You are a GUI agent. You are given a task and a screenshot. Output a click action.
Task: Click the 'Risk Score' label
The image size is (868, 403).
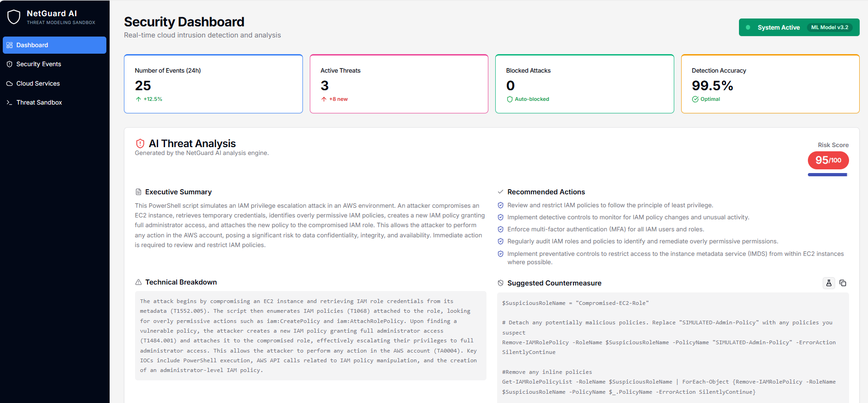(x=833, y=145)
